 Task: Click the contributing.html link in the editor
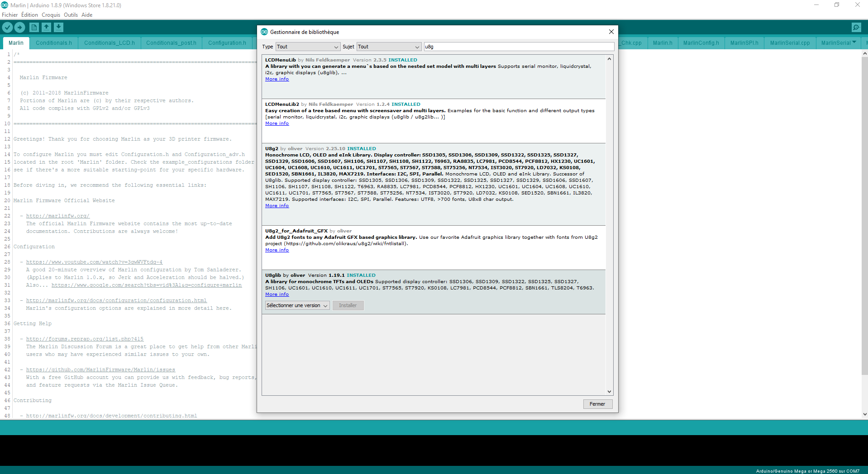[111, 416]
